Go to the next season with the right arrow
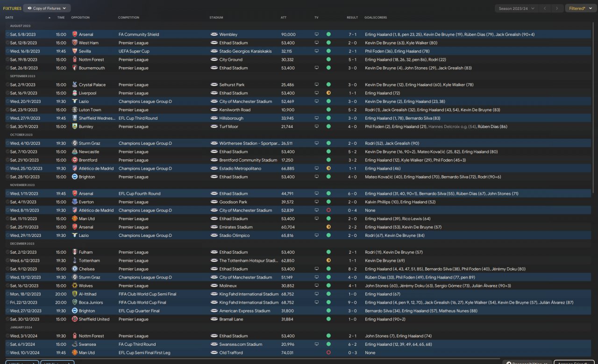The height and width of the screenshot is (364, 598). point(556,8)
